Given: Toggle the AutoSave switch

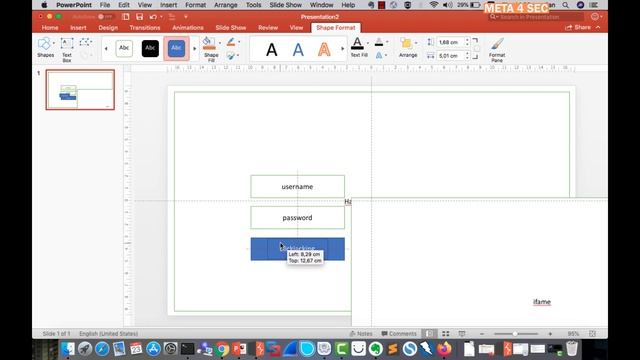Looking at the screenshot, I should coord(105,17).
